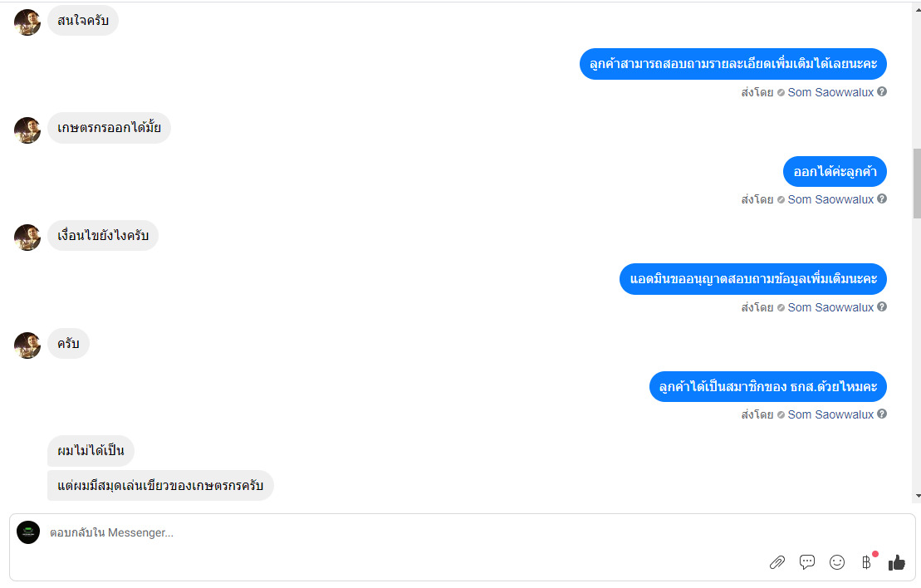Click the ลูกค้าสามารถสอบถามรายละเอียด sent message bubble
This screenshot has height=588, width=921.
(x=733, y=64)
